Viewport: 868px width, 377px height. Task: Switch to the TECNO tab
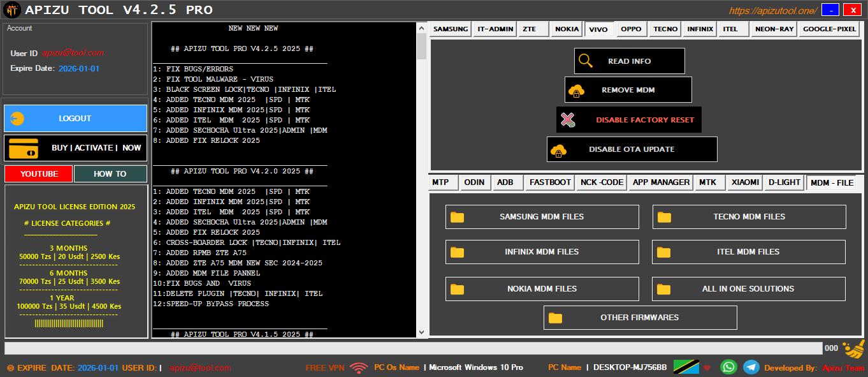pos(665,29)
